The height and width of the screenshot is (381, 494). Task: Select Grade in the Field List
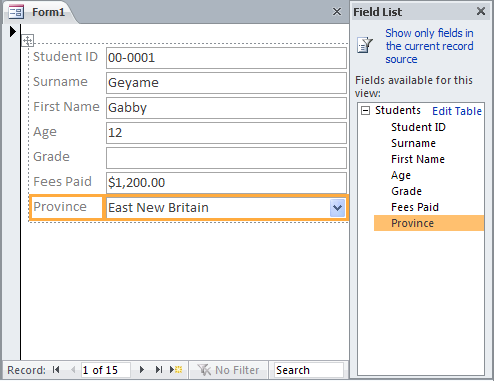pyautogui.click(x=406, y=191)
